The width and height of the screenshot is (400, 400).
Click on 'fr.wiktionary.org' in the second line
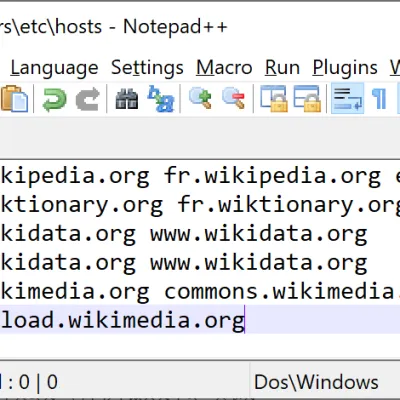[x=289, y=205]
